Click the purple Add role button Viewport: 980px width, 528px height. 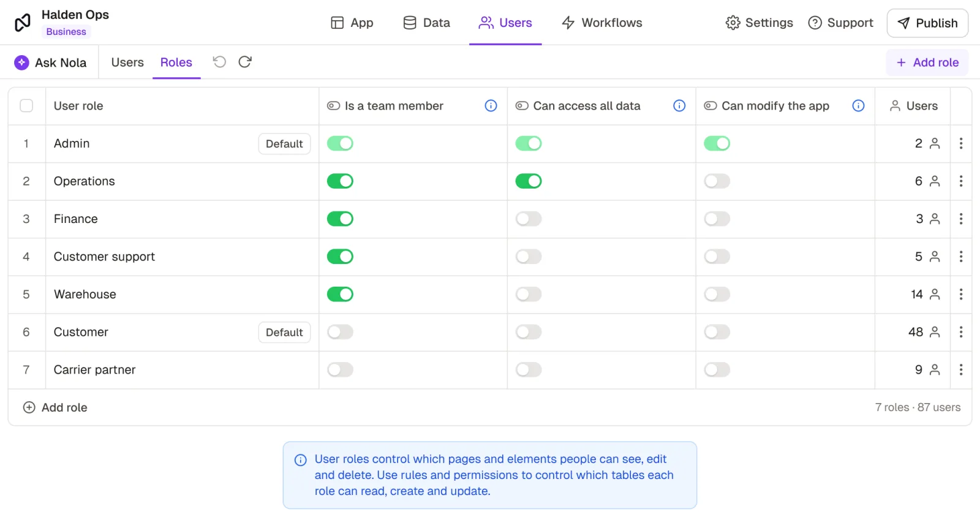pos(927,62)
